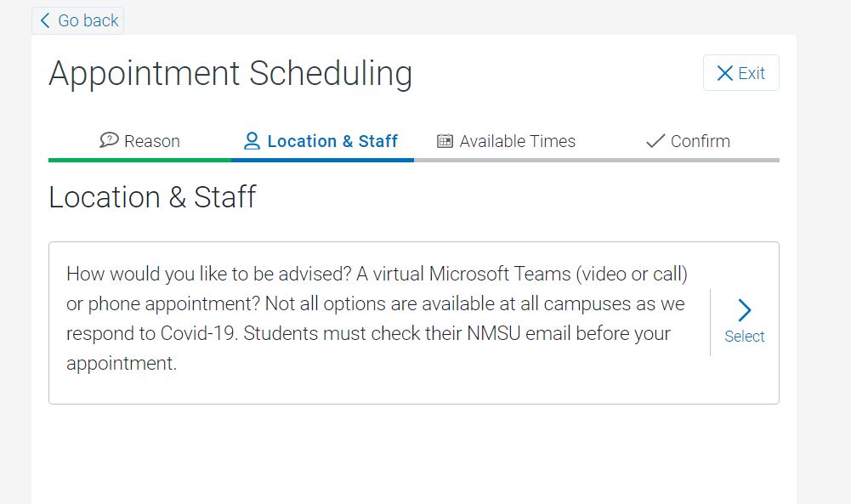Click the Exit button label

(x=752, y=73)
